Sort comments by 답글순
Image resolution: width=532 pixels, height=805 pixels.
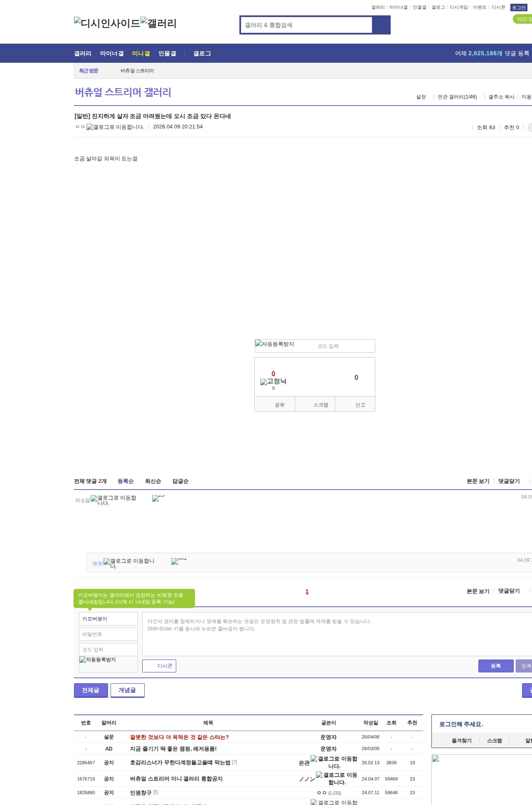click(180, 481)
